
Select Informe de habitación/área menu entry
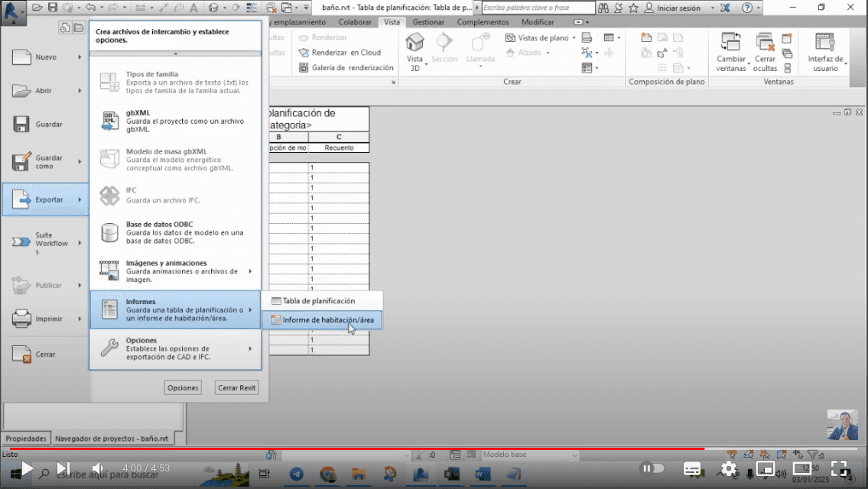click(x=327, y=320)
